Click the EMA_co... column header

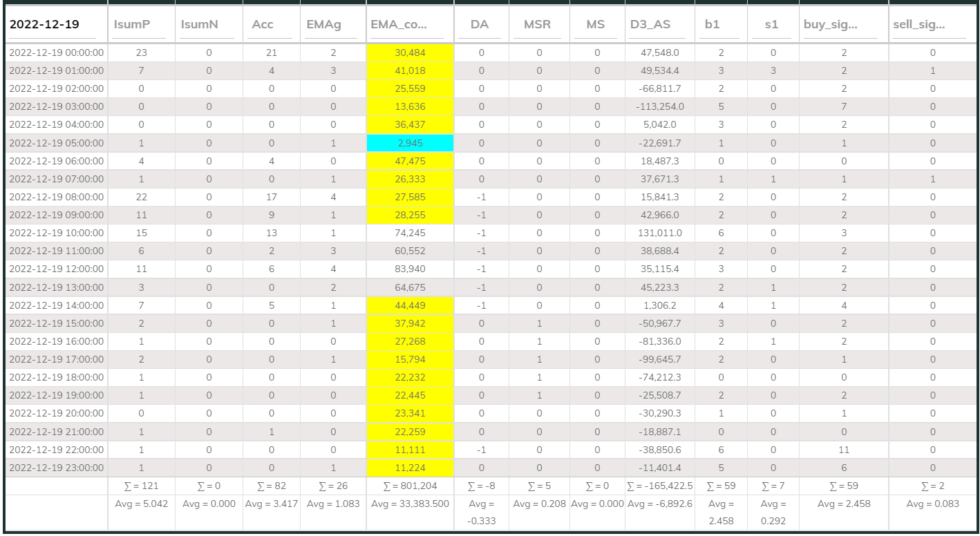tap(398, 25)
